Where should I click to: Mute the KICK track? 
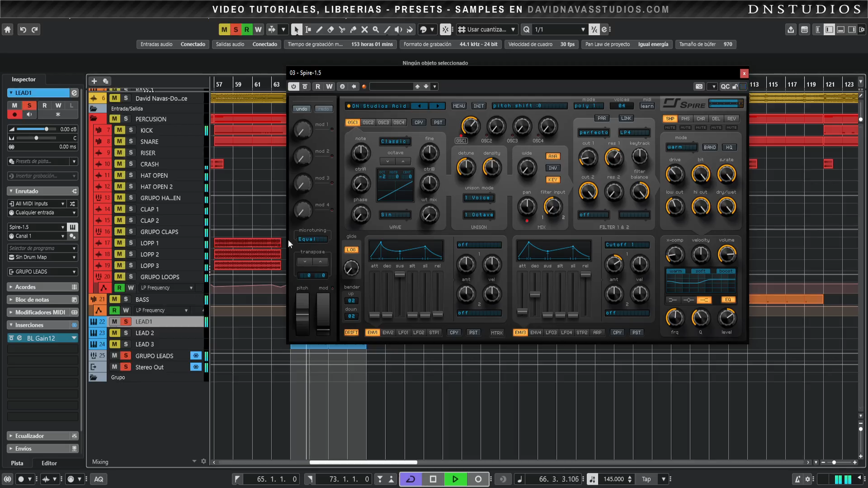click(119, 130)
